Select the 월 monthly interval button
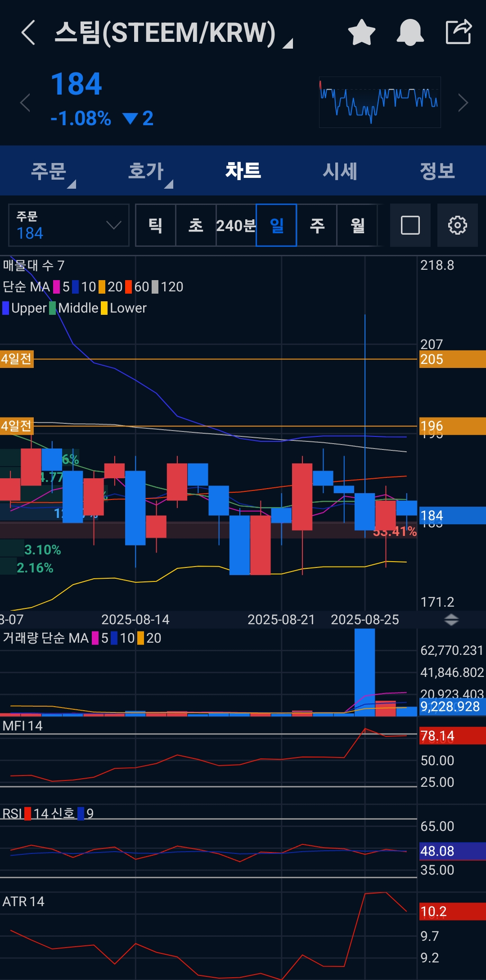 point(358,225)
